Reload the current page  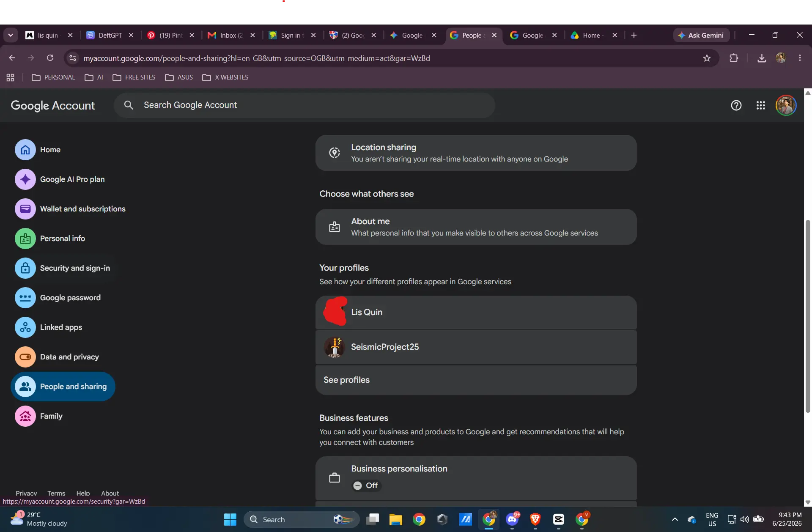click(50, 58)
